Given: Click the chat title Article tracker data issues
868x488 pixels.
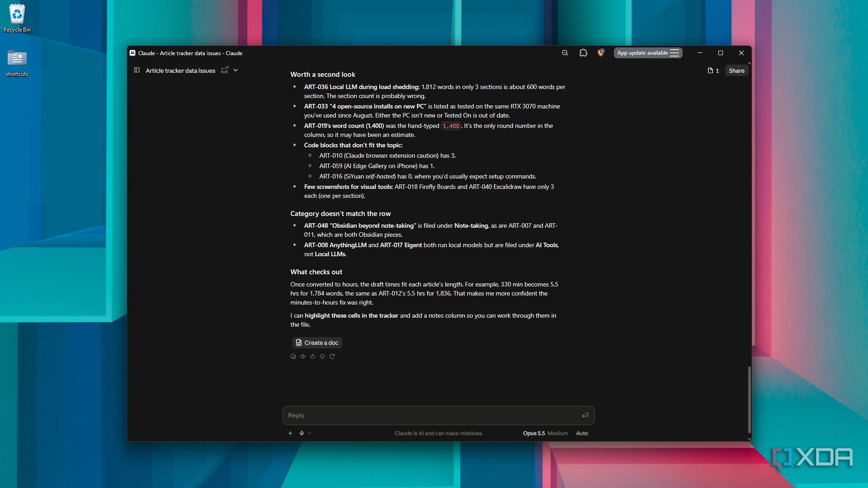Looking at the screenshot, I should pyautogui.click(x=180, y=70).
